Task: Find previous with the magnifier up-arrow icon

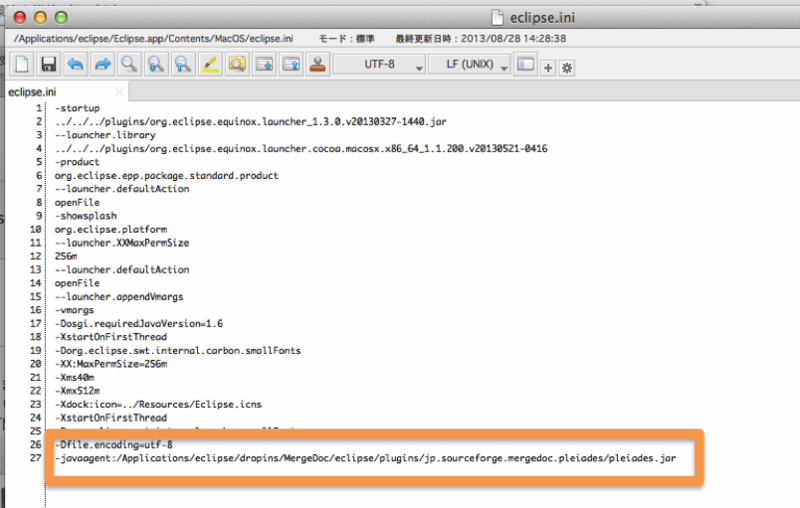Action: click(x=183, y=65)
